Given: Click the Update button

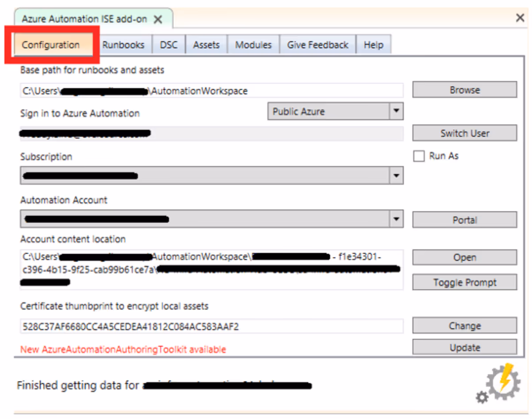Looking at the screenshot, I should pyautogui.click(x=465, y=347).
